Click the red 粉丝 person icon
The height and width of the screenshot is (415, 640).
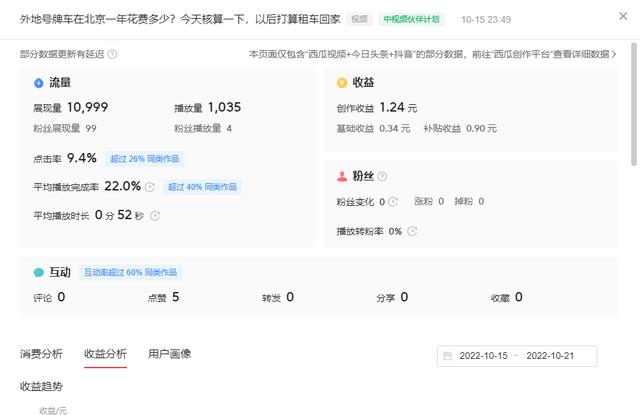coord(342,176)
